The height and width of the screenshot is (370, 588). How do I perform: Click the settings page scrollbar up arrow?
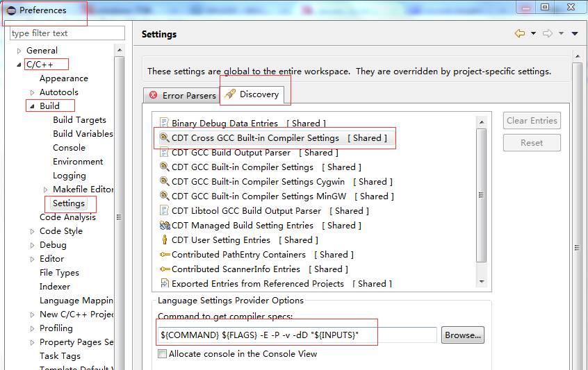(x=578, y=56)
